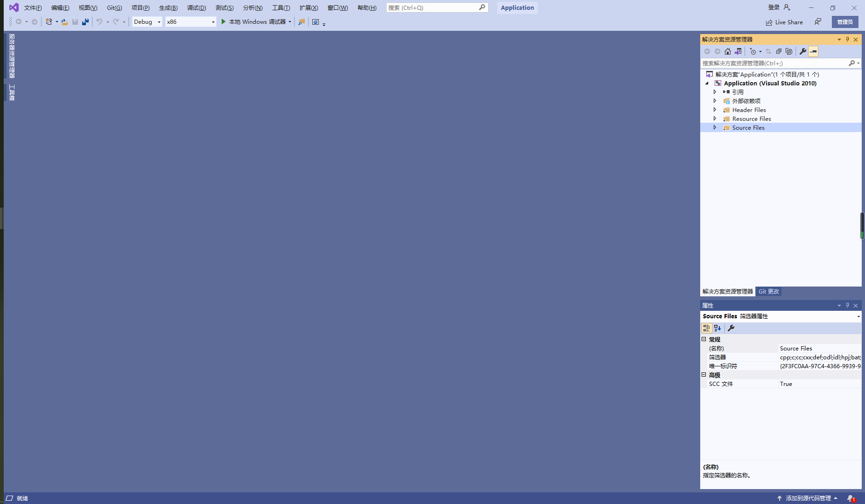The height and width of the screenshot is (504, 865).
Task: Click the Visual Studio logo icon
Action: 14,7
